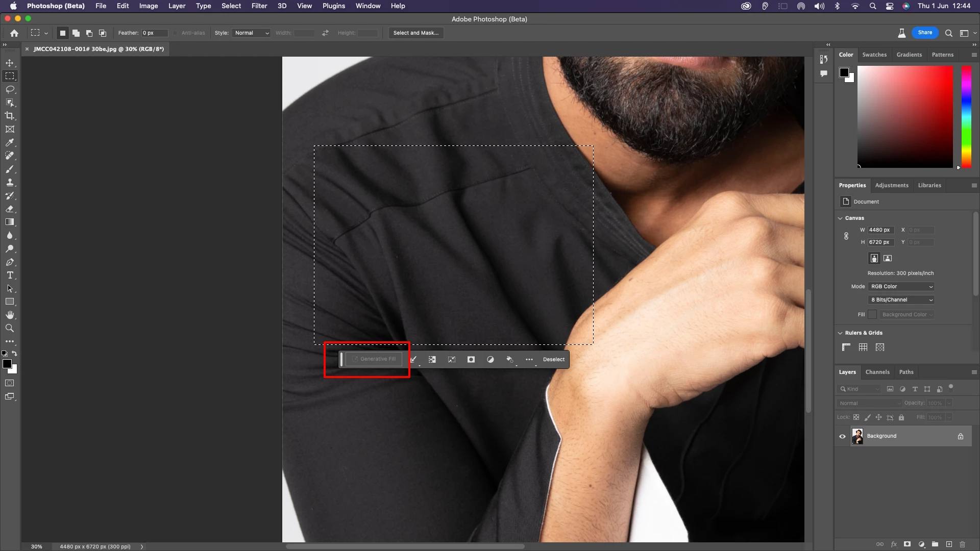This screenshot has width=980, height=551.
Task: Select the Lasso tool
Action: pyautogui.click(x=10, y=89)
